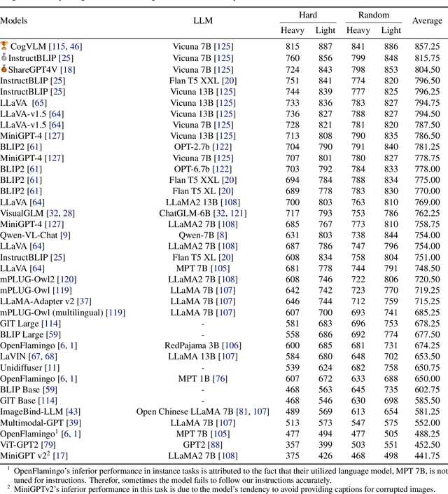Select the BLIP Base model name
448x494 pixels.
[x=20, y=390]
